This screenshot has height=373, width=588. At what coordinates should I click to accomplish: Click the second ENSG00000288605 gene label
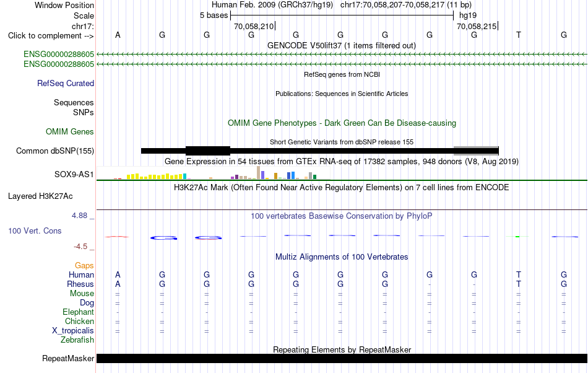[x=59, y=64]
